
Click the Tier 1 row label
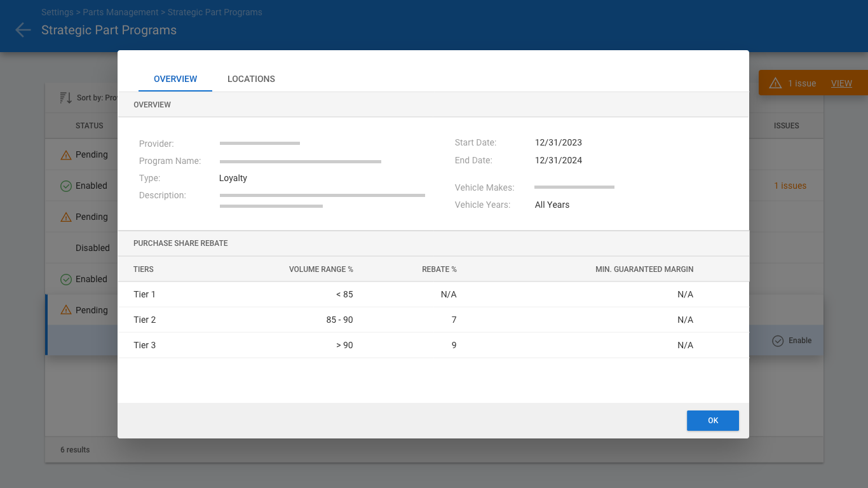pos(144,294)
